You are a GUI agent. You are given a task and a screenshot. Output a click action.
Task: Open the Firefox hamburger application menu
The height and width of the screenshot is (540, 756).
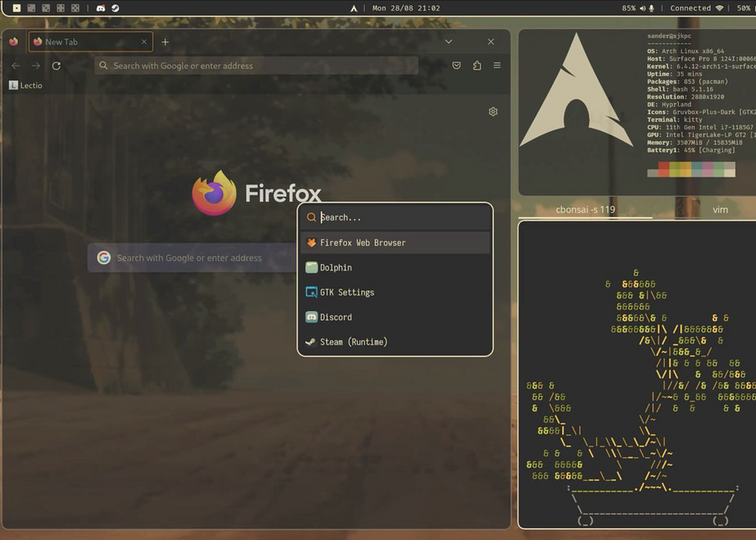point(497,65)
